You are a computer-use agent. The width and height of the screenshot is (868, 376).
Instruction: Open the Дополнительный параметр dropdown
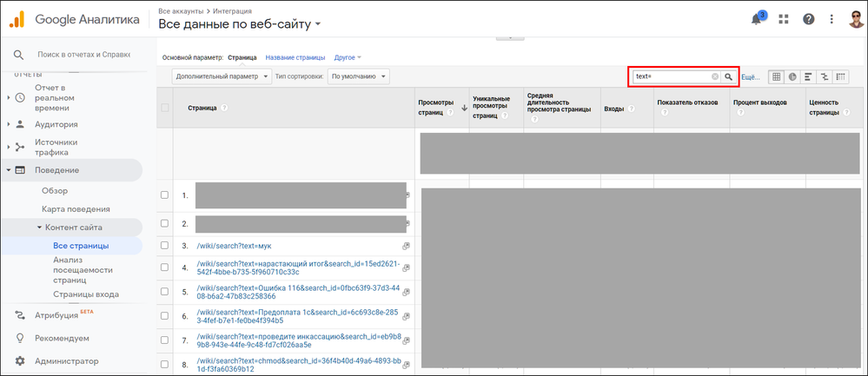point(222,77)
